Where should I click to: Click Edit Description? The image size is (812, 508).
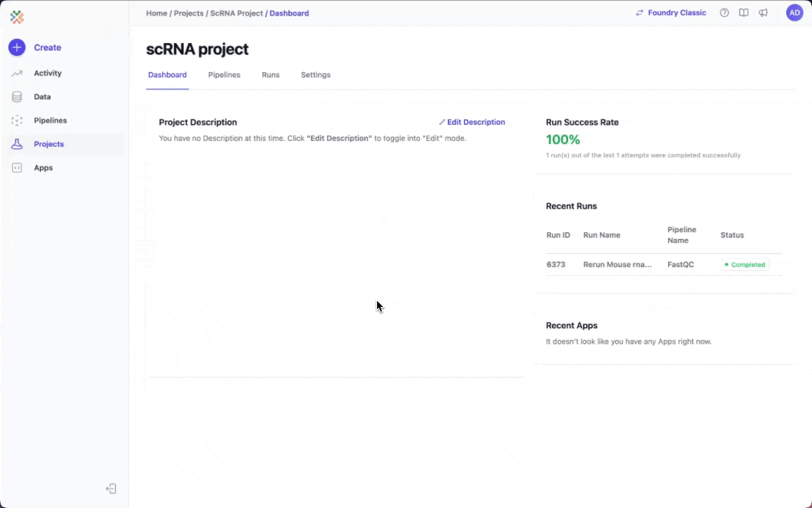tap(472, 122)
